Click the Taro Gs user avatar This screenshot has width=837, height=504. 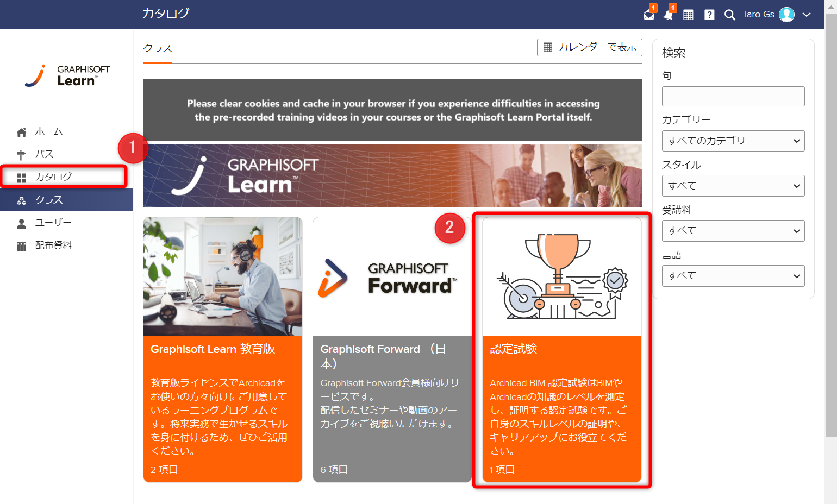point(786,15)
